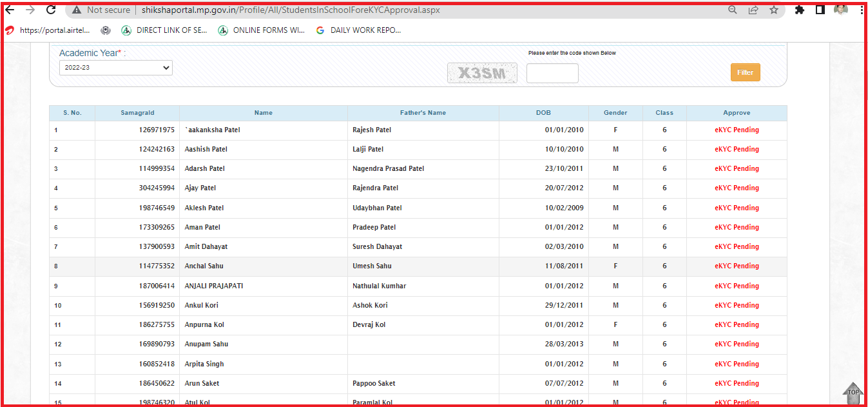The width and height of the screenshot is (868, 407).
Task: Click the zoom magnifier icon in address bar
Action: [x=733, y=10]
